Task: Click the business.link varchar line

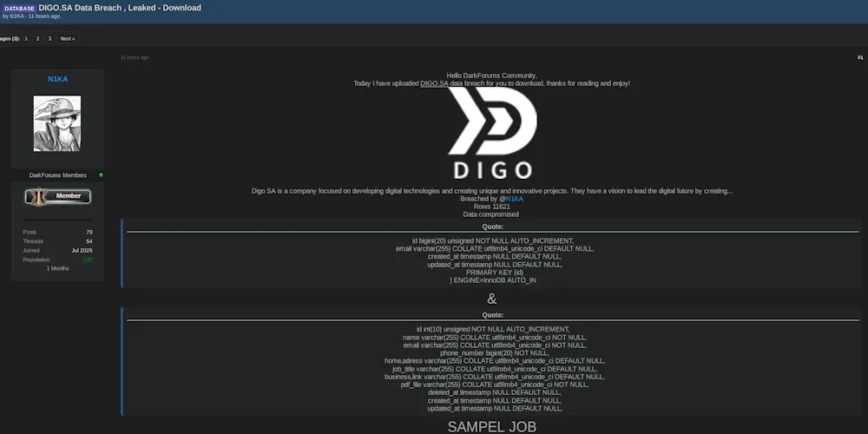Action: pyautogui.click(x=495, y=377)
